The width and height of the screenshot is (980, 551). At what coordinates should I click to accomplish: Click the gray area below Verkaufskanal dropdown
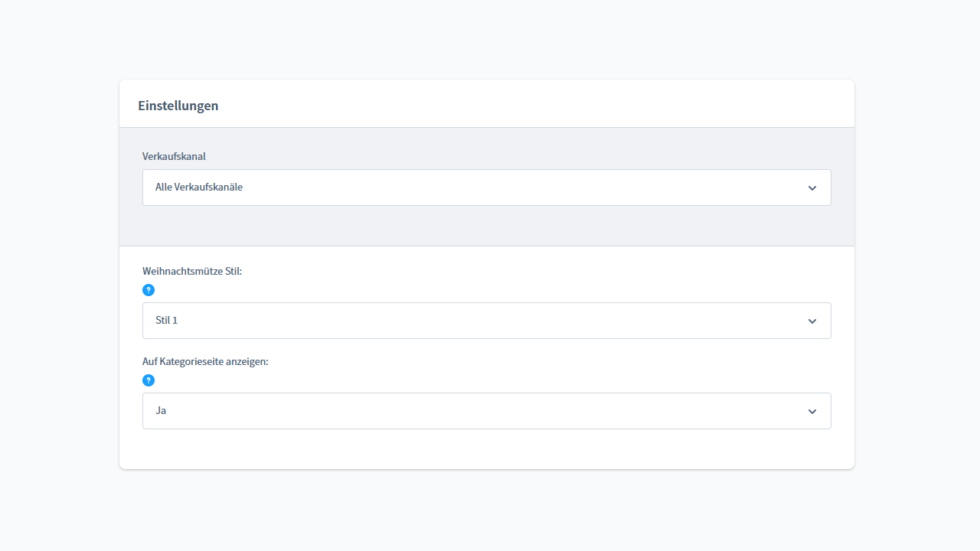[x=486, y=226]
